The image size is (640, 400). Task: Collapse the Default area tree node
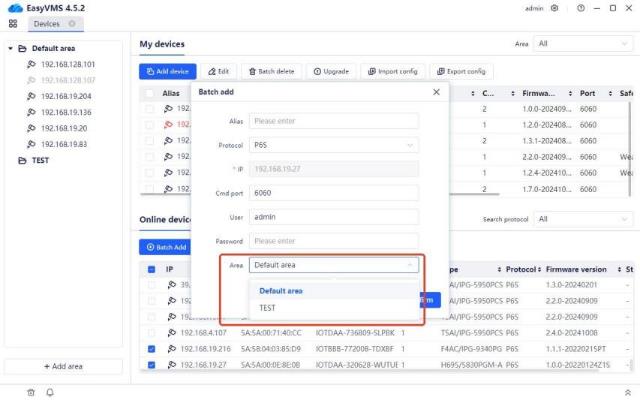(11, 48)
